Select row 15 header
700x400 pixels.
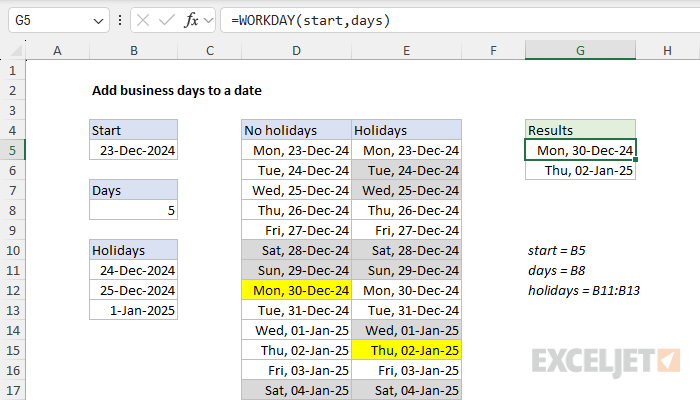coord(12,350)
